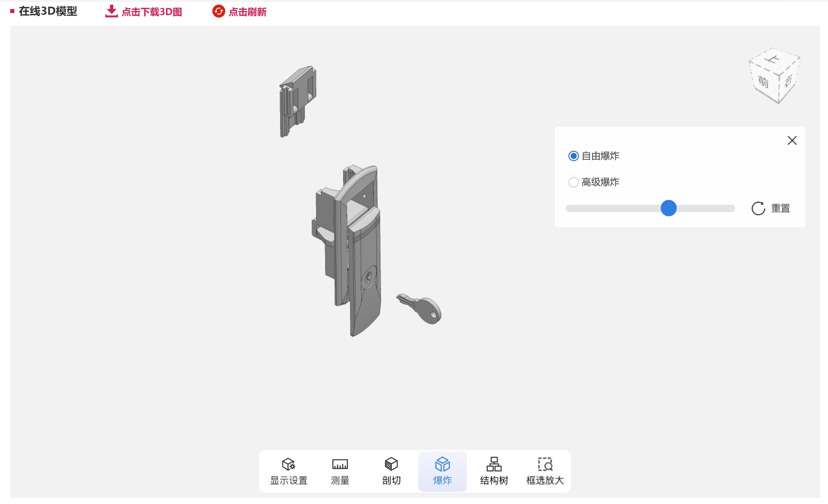Image resolution: width=828 pixels, height=504 pixels.
Task: Activate the 剖切 section cut tool
Action: [391, 471]
